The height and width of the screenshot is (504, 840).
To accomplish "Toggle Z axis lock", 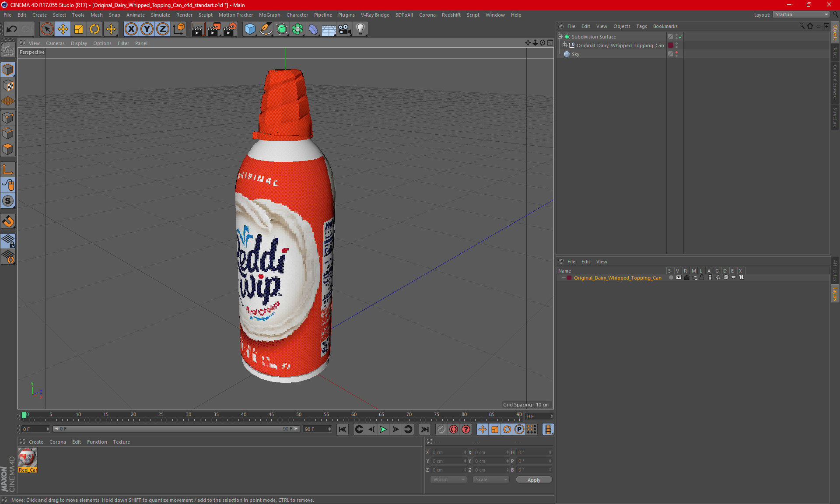I will point(162,29).
